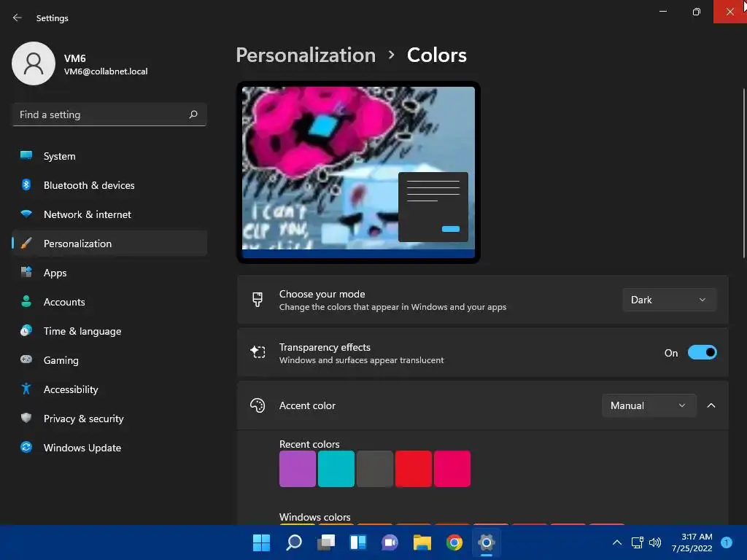Collapse the Accent color section chevron
This screenshot has height=560, width=747.
(711, 405)
